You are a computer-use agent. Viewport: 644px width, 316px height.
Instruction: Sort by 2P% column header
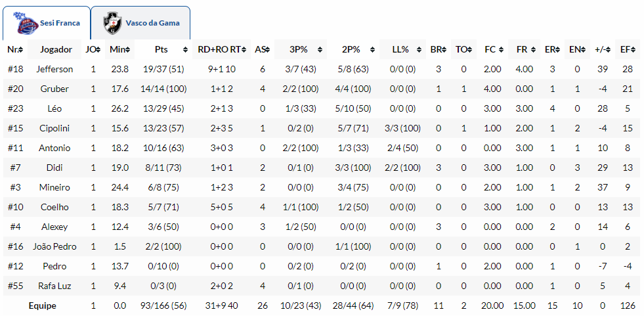351,50
